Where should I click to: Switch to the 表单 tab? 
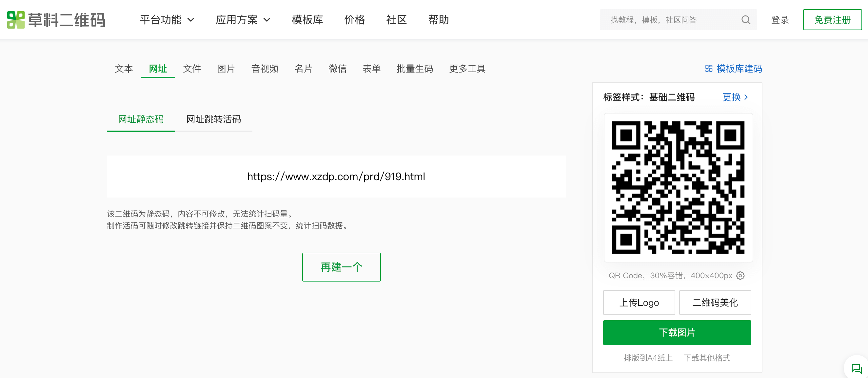click(x=371, y=69)
